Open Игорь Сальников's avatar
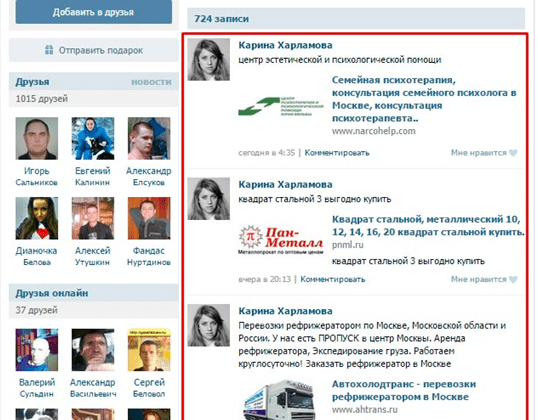538x420 pixels. pos(37,138)
